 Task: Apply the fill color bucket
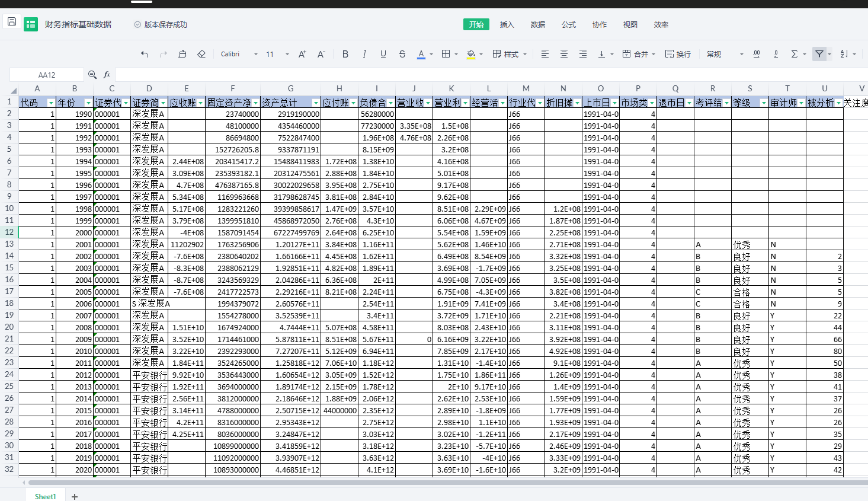click(x=471, y=54)
